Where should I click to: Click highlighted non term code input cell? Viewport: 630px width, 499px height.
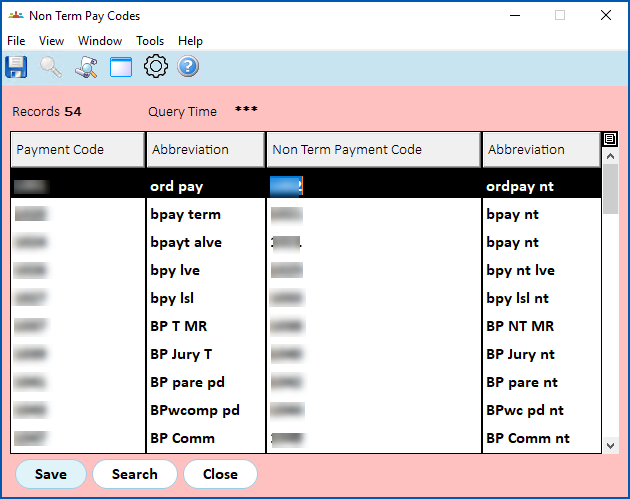coord(374,186)
